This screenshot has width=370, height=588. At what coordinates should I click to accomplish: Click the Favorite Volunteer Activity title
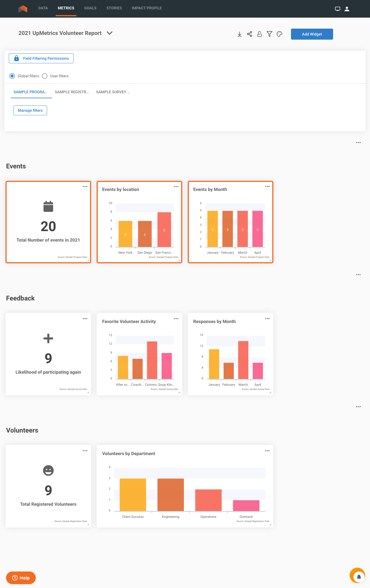129,321
